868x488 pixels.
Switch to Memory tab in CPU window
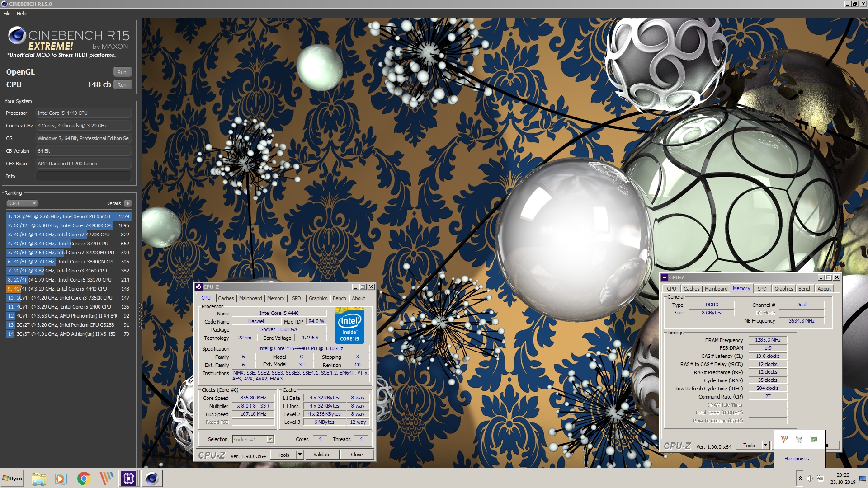click(276, 298)
